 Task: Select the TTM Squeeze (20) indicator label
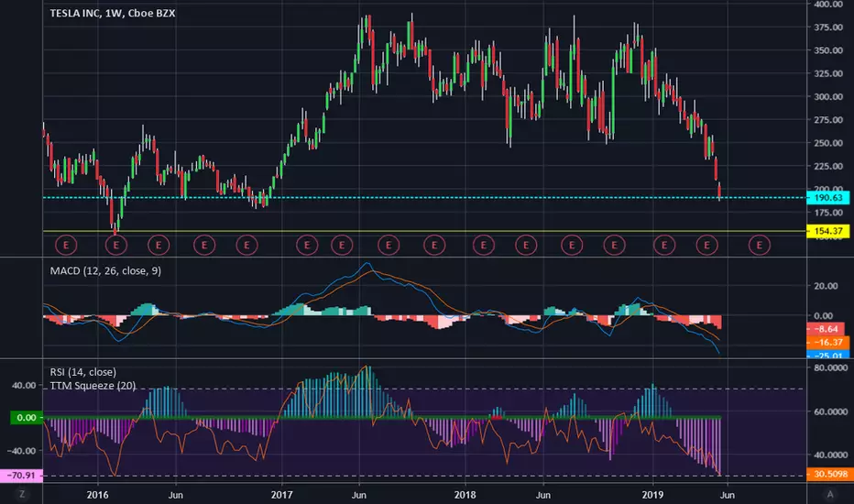(93, 385)
